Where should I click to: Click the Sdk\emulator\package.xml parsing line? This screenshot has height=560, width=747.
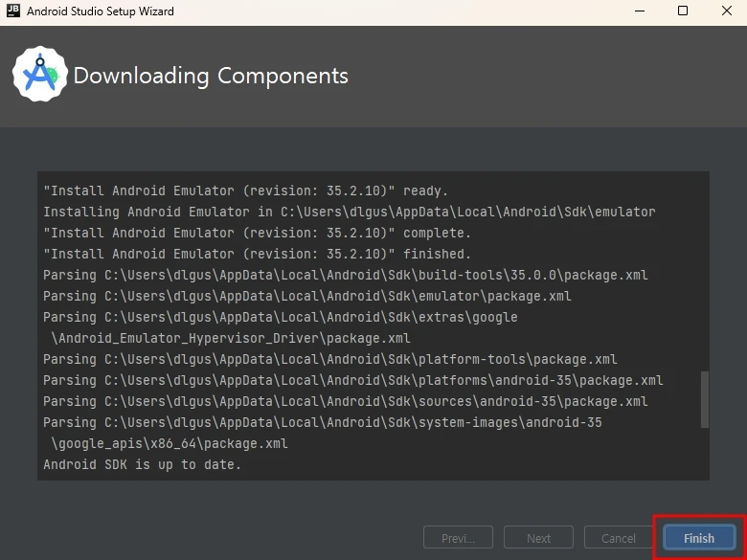[306, 296]
